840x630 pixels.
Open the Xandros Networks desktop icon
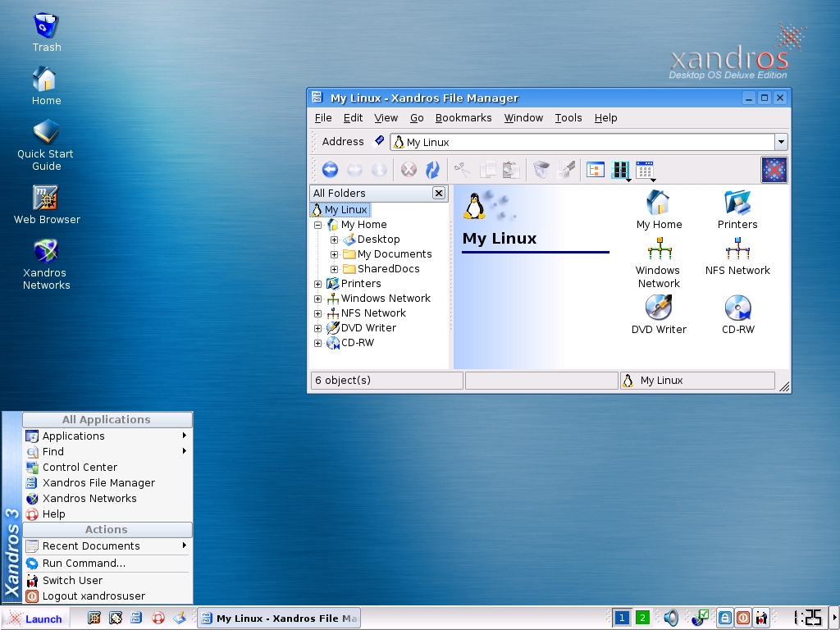(46, 252)
